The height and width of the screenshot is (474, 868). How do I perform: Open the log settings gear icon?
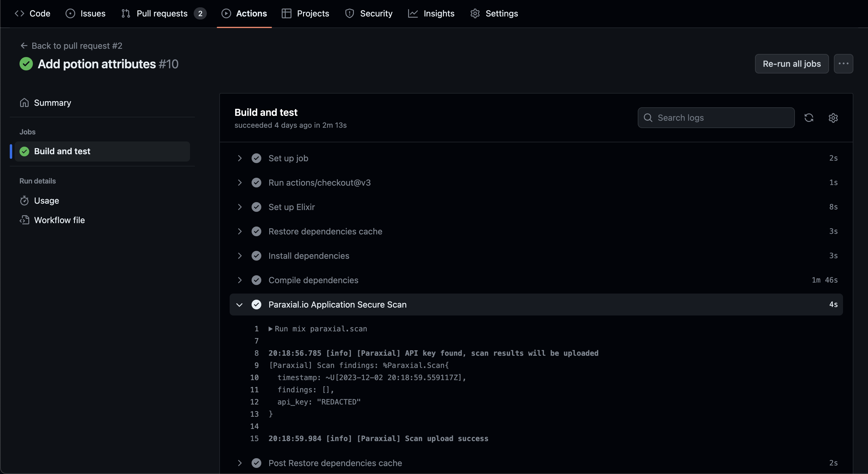(833, 118)
